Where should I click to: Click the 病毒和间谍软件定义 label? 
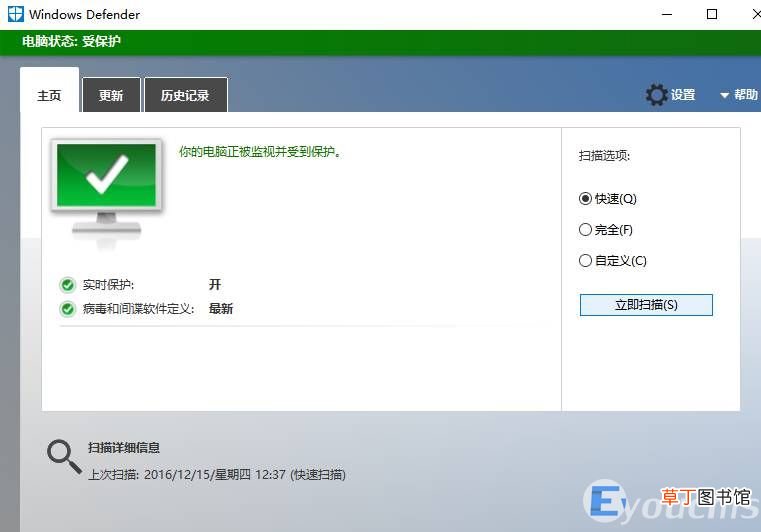point(138,309)
